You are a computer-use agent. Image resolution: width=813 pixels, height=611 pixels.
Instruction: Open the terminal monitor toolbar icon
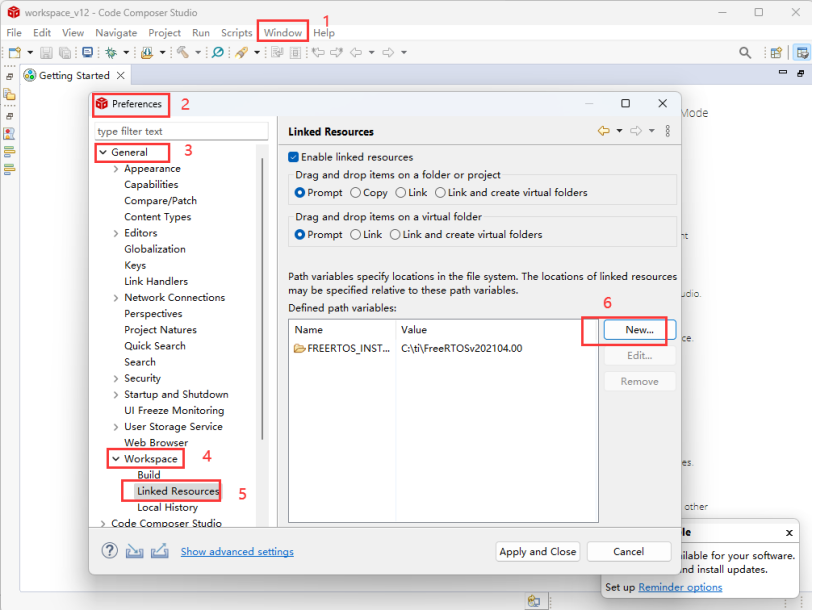click(88, 52)
